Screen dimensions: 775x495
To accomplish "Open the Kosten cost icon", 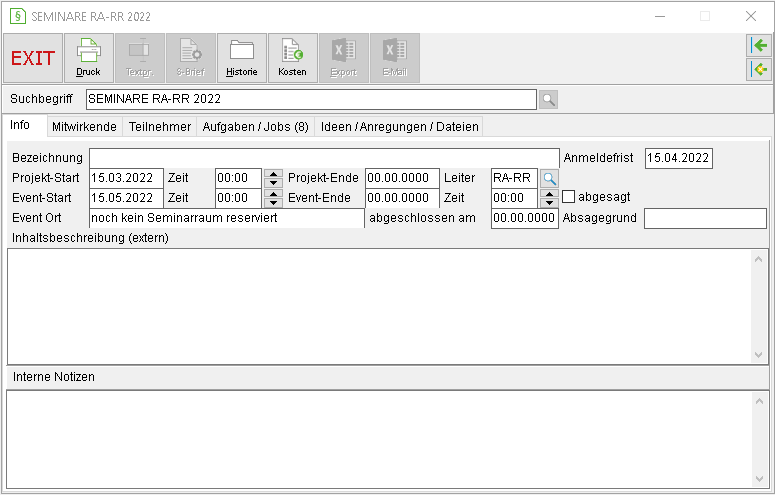I will tap(293, 58).
